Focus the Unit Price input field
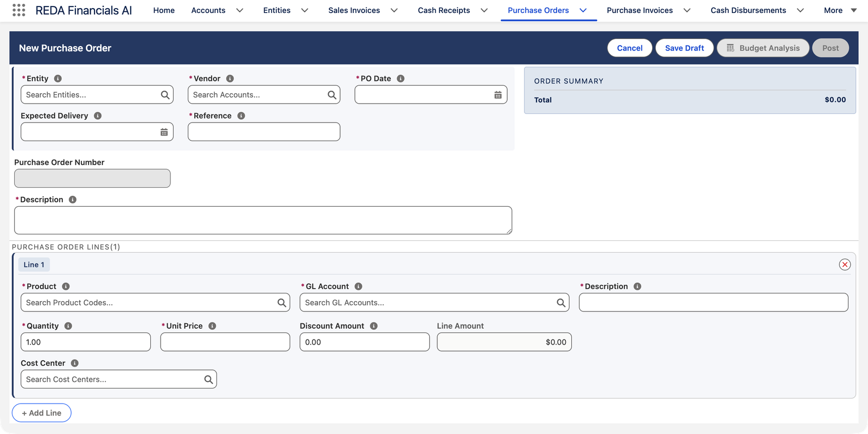Viewport: 868px width, 434px height. pos(225,342)
